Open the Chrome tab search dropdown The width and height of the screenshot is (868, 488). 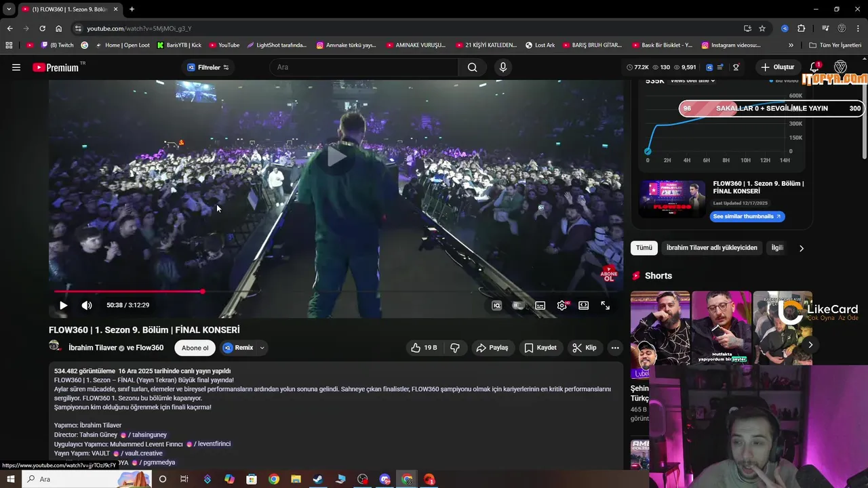click(x=8, y=9)
